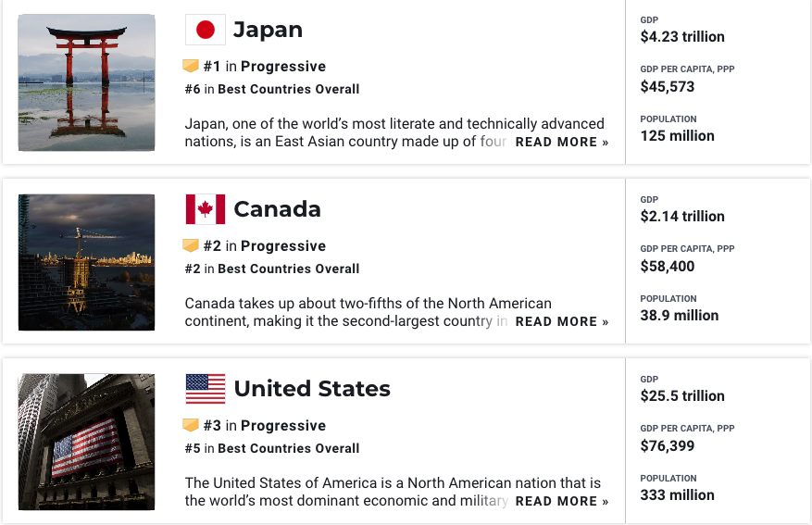The width and height of the screenshot is (812, 525).
Task: Click the Canada maple leaf flag icon
Action: [205, 209]
